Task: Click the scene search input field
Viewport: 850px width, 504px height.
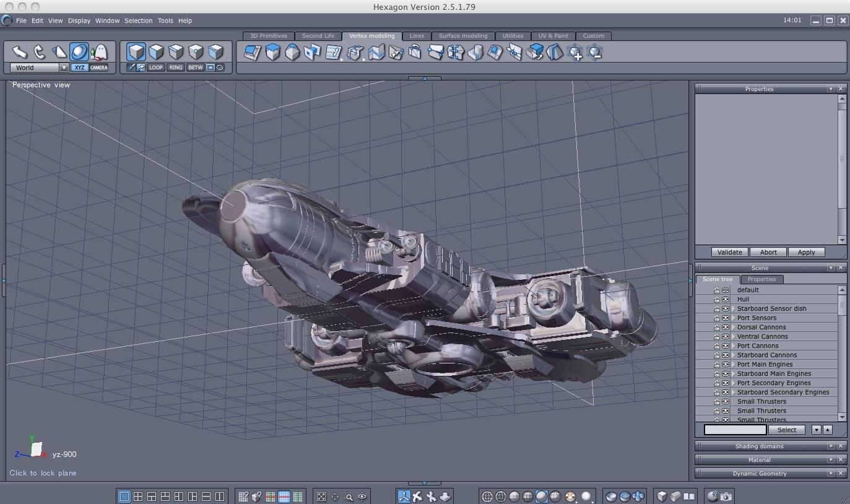Action: tap(735, 430)
